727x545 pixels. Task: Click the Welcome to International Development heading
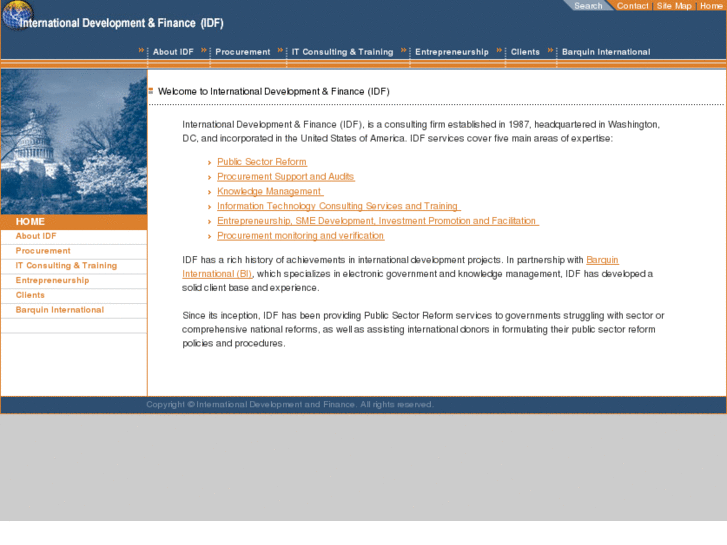point(274,91)
